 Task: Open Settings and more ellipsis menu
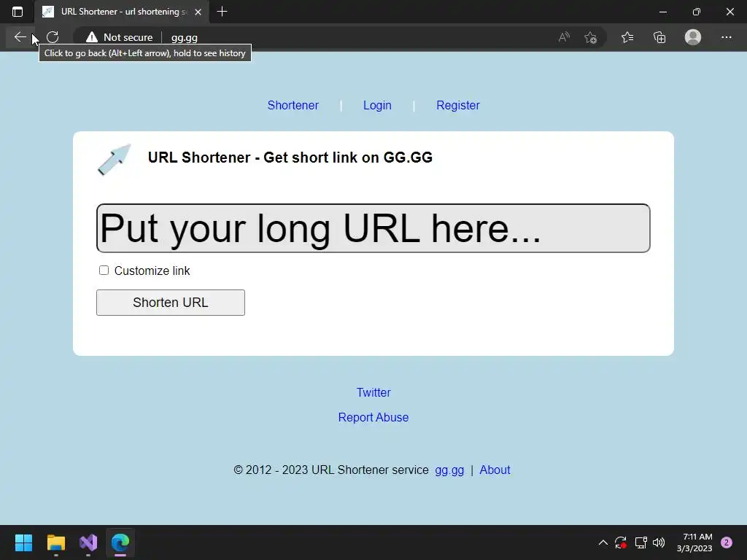point(726,37)
